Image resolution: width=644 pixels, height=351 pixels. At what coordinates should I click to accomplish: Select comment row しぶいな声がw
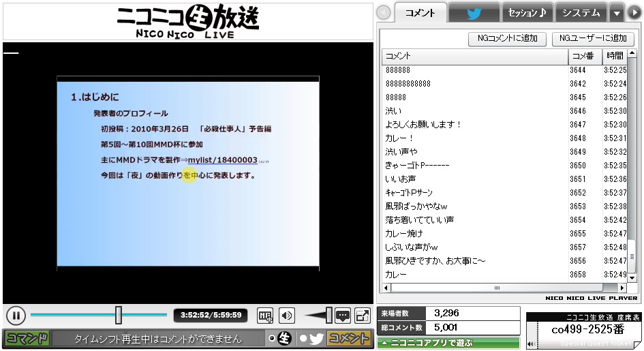point(504,247)
